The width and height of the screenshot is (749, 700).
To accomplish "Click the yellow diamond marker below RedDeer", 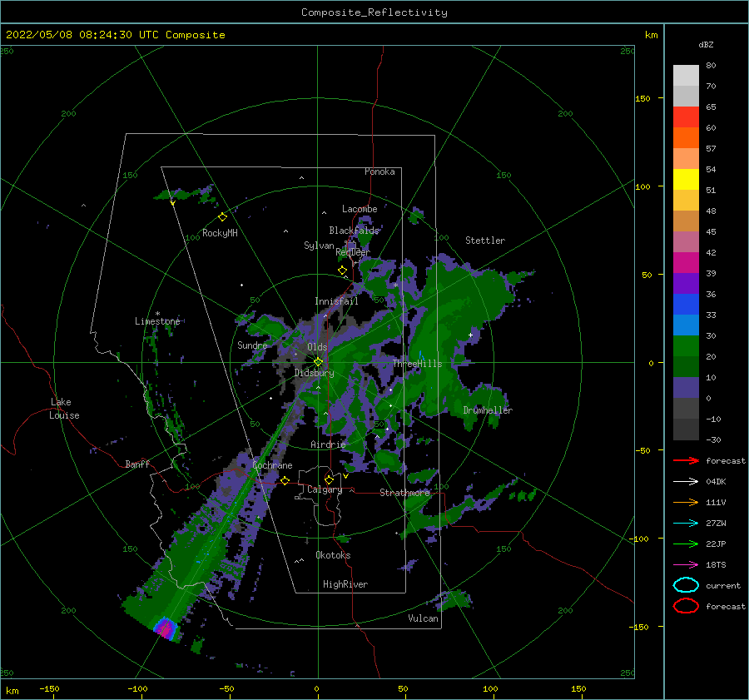I will 342,271.
